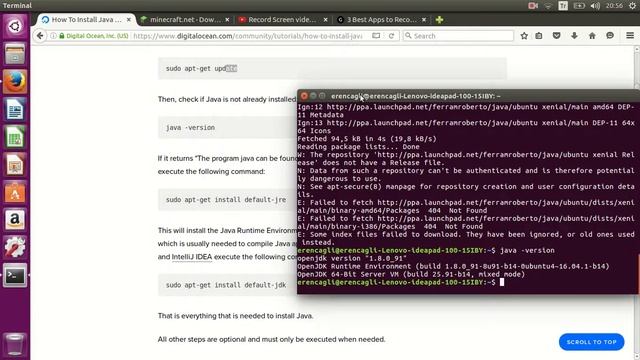
Task: Open battery indicator in top panel
Action: coord(579,6)
